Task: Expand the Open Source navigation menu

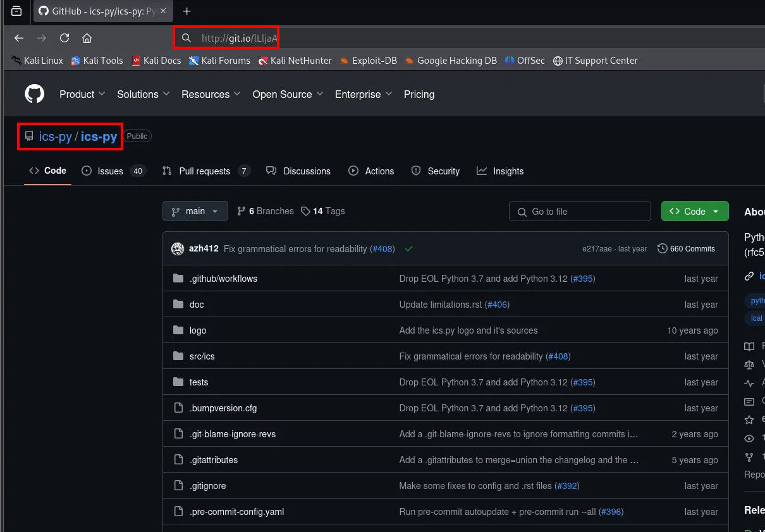Action: tap(288, 94)
